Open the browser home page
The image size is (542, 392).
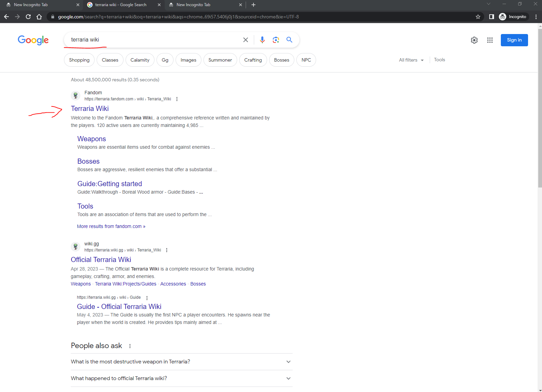(x=39, y=17)
